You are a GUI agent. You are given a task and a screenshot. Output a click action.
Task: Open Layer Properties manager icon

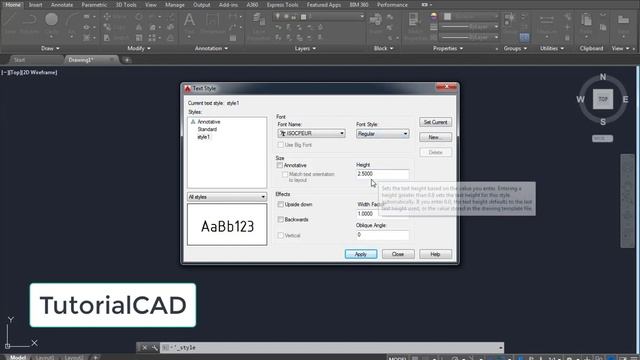coord(259,20)
